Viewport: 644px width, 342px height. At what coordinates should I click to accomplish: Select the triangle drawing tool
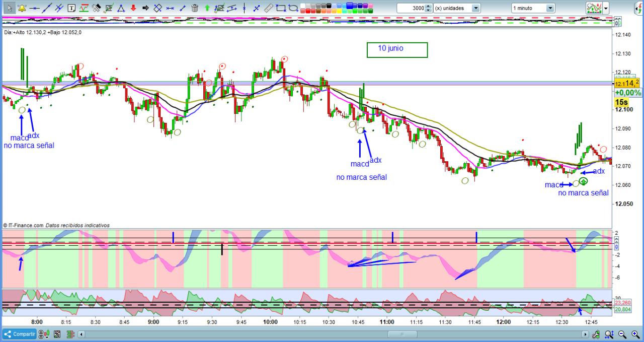(x=121, y=8)
